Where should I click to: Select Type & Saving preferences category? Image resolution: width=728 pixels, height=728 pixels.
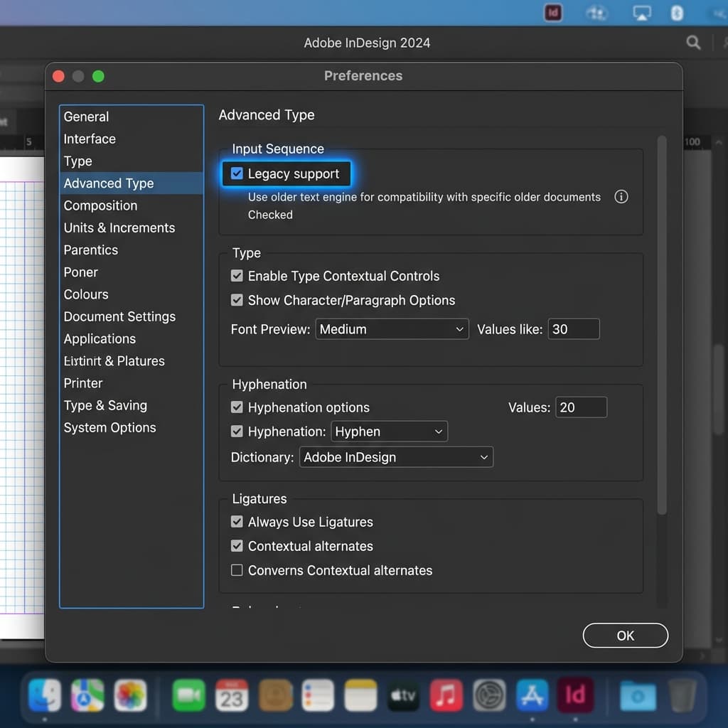[132, 405]
